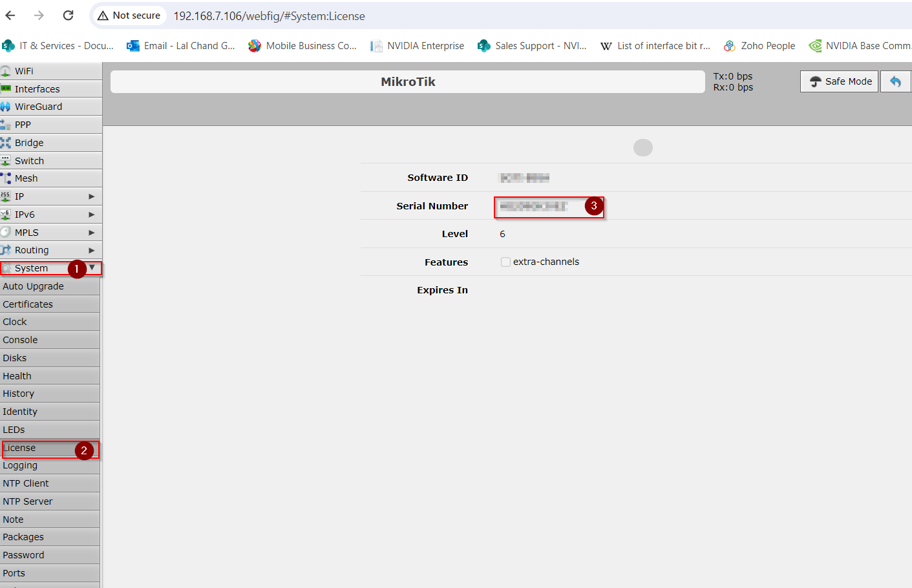This screenshot has width=912, height=588.
Task: Click the blurred Software ID value
Action: tap(525, 178)
